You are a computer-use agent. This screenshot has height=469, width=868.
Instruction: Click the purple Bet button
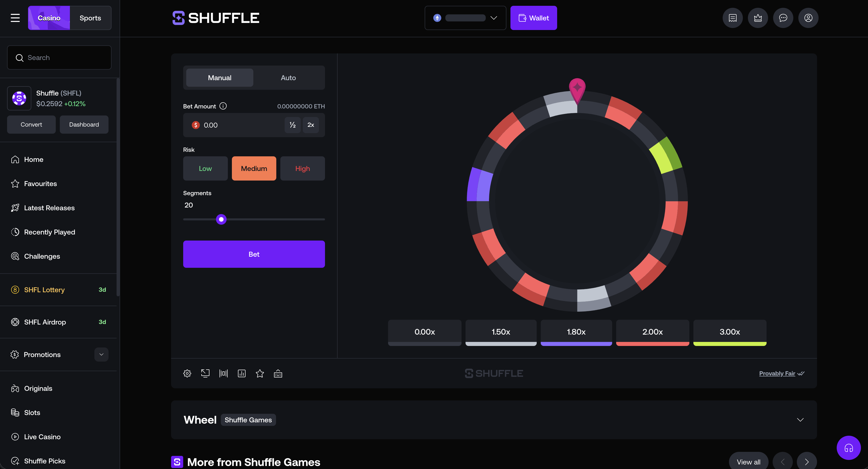click(254, 254)
